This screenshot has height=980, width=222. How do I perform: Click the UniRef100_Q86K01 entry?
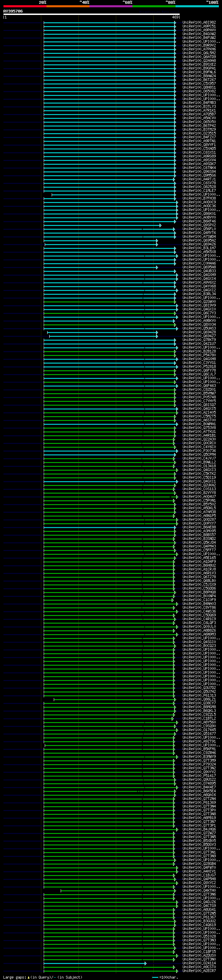pos(199,213)
